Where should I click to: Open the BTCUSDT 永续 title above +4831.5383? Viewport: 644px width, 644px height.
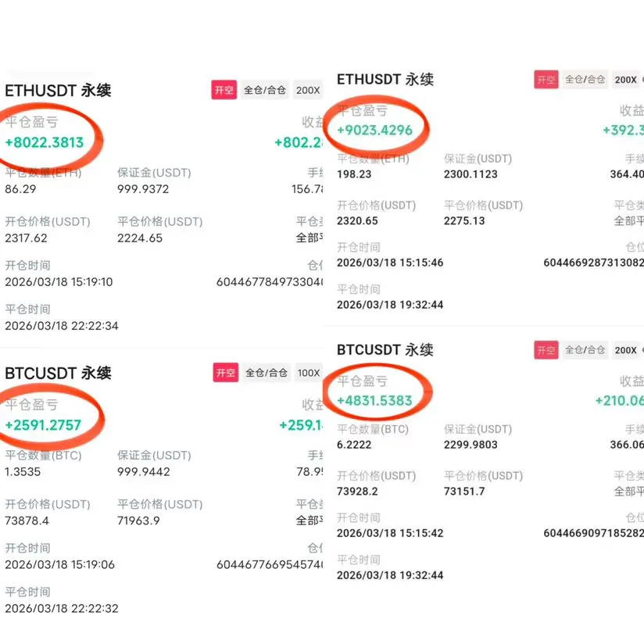coord(385,350)
